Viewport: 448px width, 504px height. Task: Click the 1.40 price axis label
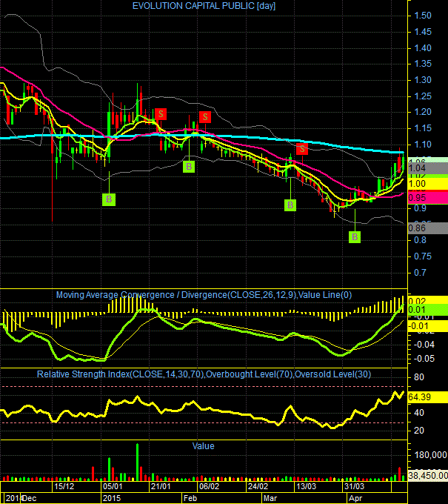[423, 48]
